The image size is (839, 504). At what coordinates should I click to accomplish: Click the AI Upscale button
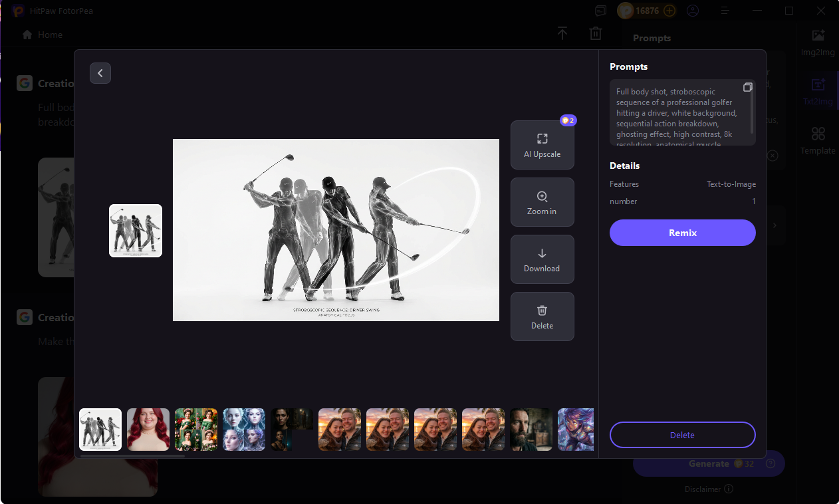click(542, 145)
